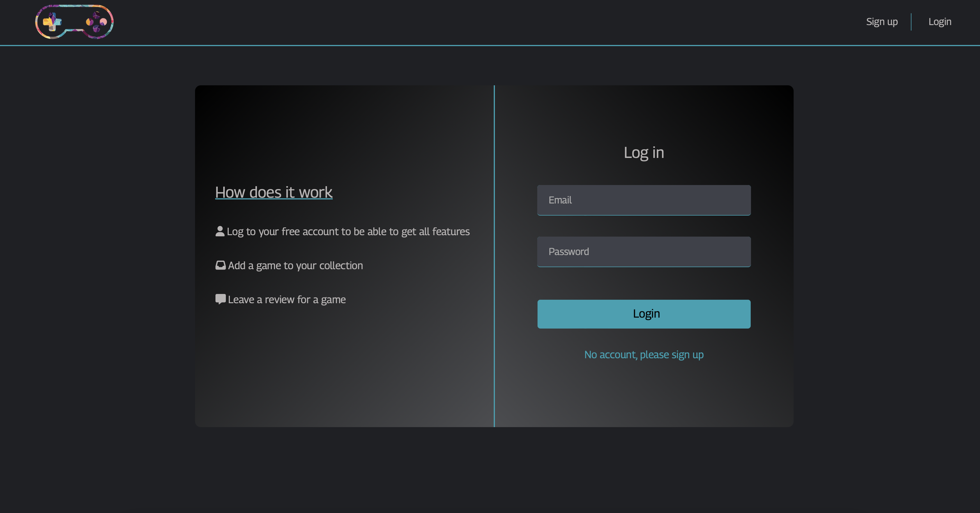This screenshot has width=980, height=513.
Task: Navigate home via the controller logo
Action: (74, 22)
